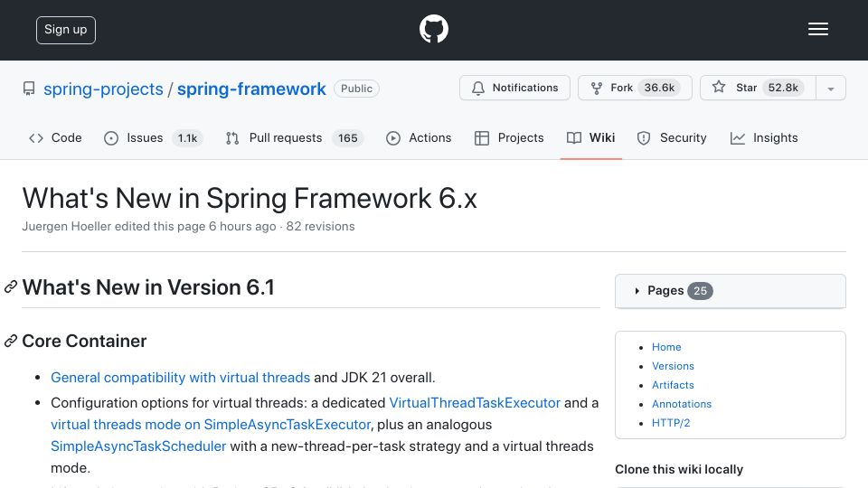Open the VirtualThreadTaskExecutor link
Screen dimensions: 868x488
click(475, 403)
